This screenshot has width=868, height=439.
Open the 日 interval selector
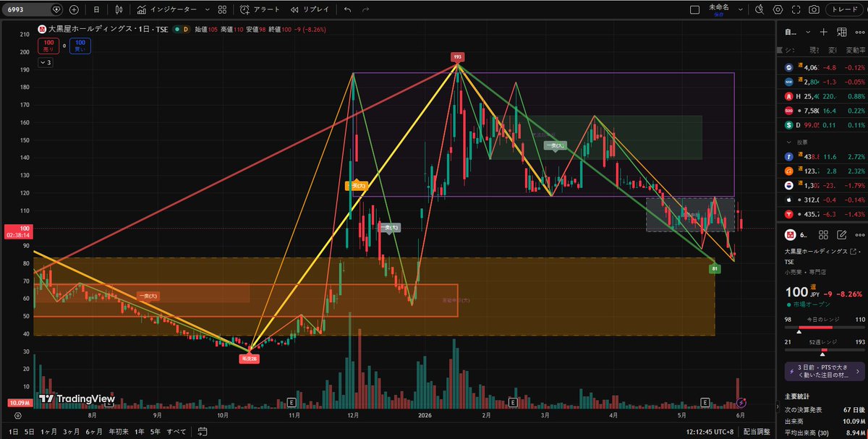(x=98, y=10)
